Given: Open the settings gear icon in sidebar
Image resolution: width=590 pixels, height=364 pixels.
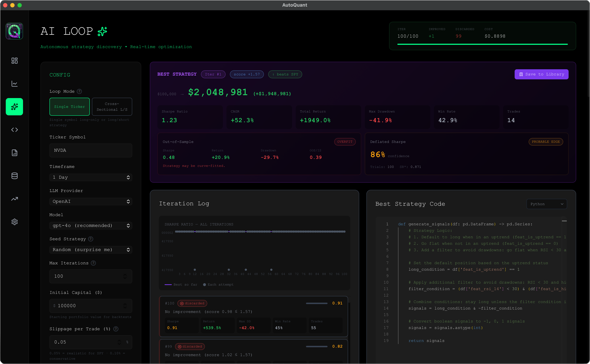Looking at the screenshot, I should [x=14, y=222].
